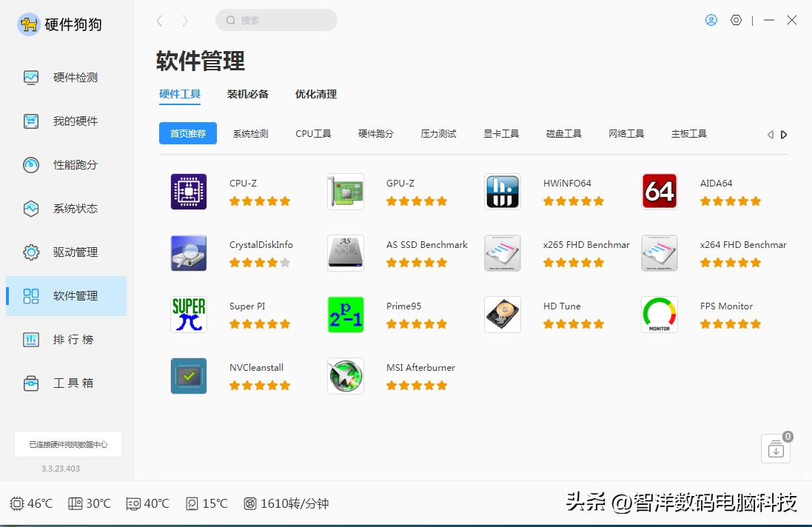Open the Prime95 green icon
The width and height of the screenshot is (812, 527).
(346, 314)
